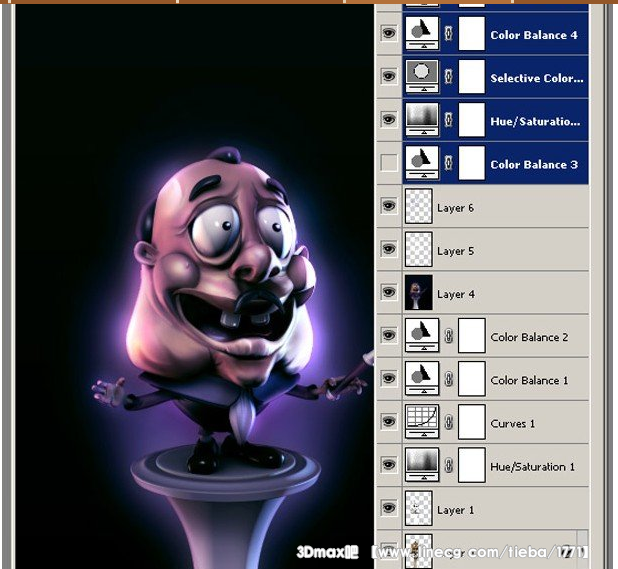The image size is (618, 569).
Task: Select Hue/Saturation 1 layer mask thumbnail
Action: tap(471, 465)
